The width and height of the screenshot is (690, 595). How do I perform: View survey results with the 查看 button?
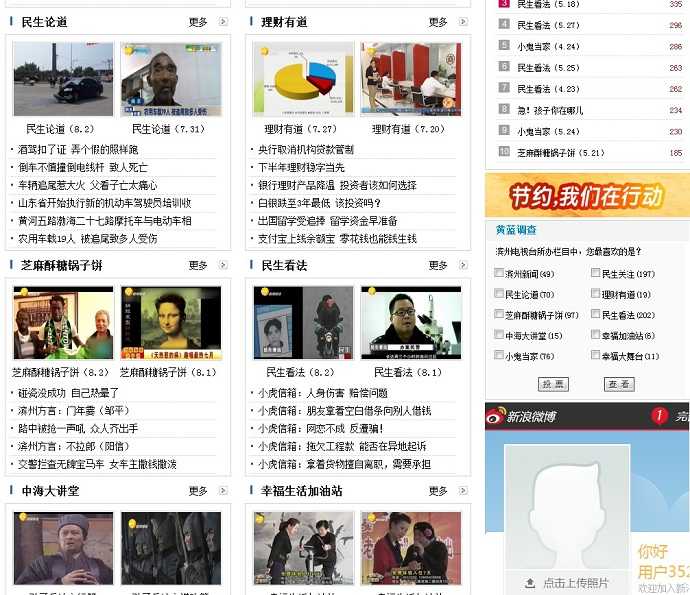619,384
